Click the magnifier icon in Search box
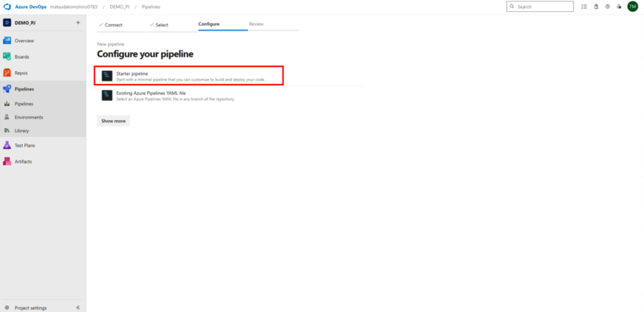Image resolution: width=644 pixels, height=312 pixels. (x=512, y=6)
